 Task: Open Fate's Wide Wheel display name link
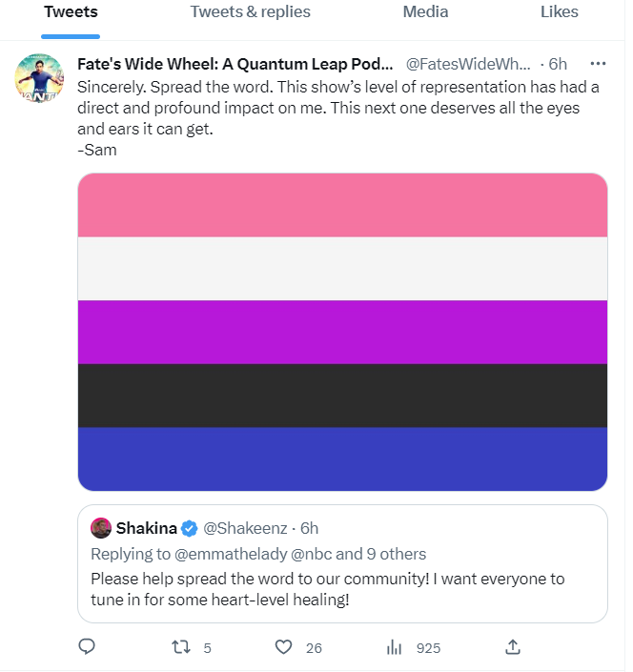click(235, 64)
